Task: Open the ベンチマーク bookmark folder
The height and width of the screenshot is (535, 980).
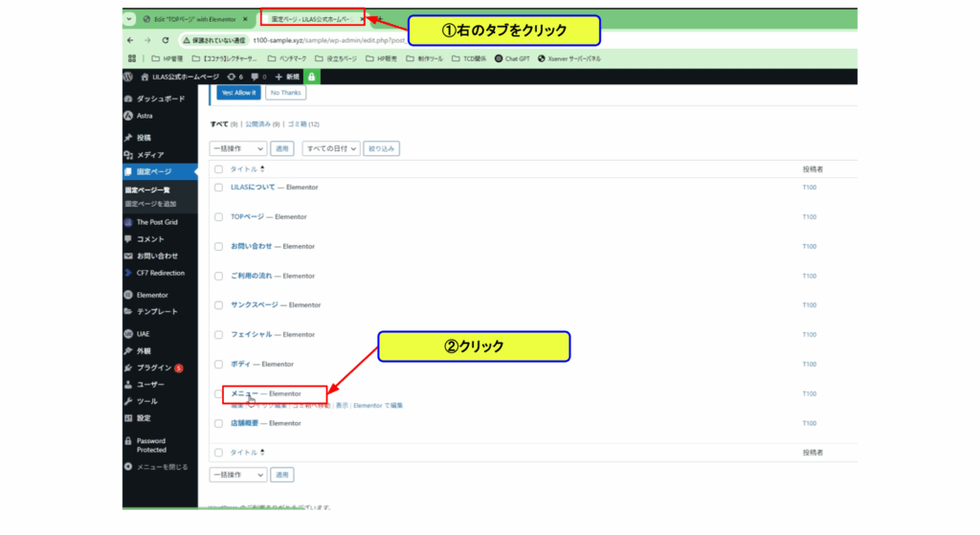Action: [x=287, y=58]
